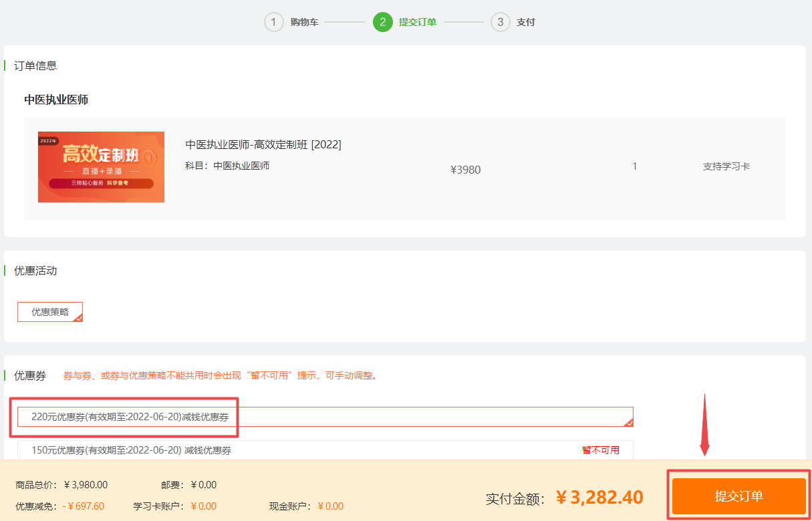Go back to 购物车 step label
This screenshot has height=521, width=812.
click(x=304, y=22)
